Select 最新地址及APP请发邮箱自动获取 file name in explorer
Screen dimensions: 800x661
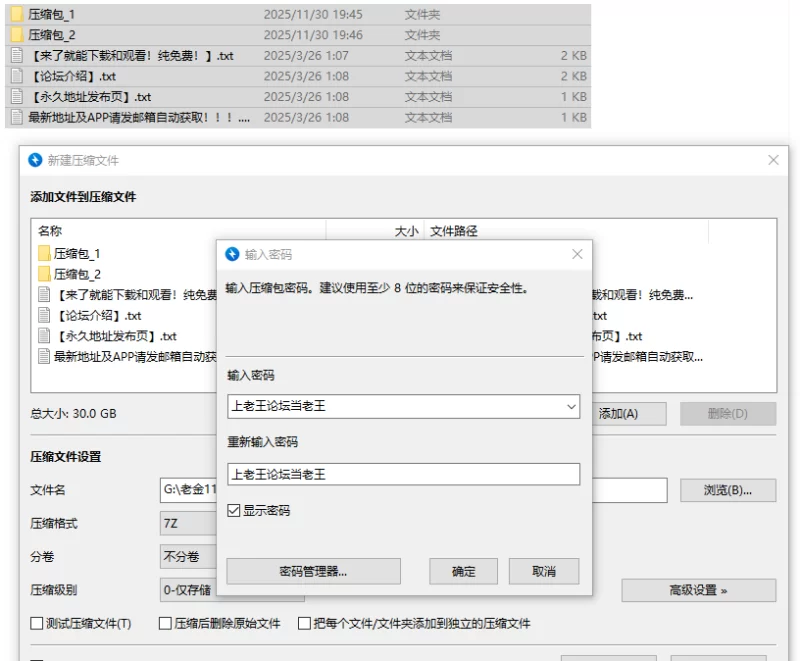tap(139, 117)
